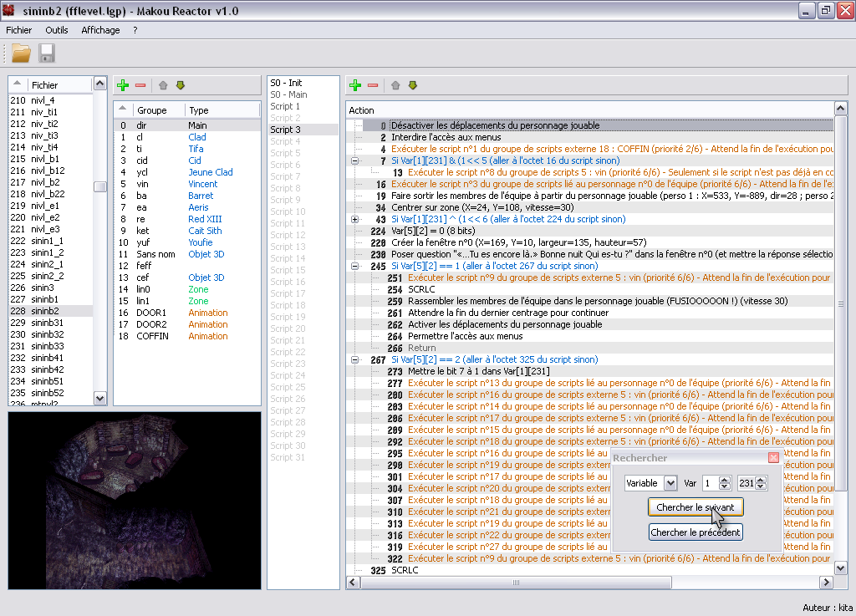Select Script 1 in script list
The image size is (856, 616).
(303, 106)
